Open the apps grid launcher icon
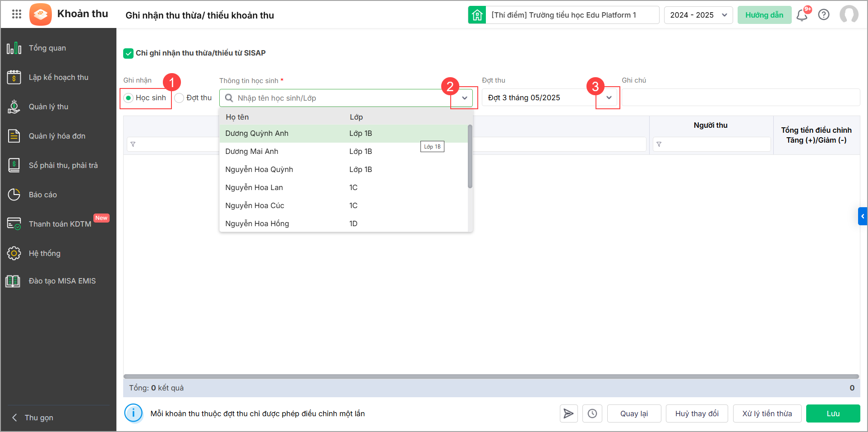The height and width of the screenshot is (432, 868). tap(17, 14)
